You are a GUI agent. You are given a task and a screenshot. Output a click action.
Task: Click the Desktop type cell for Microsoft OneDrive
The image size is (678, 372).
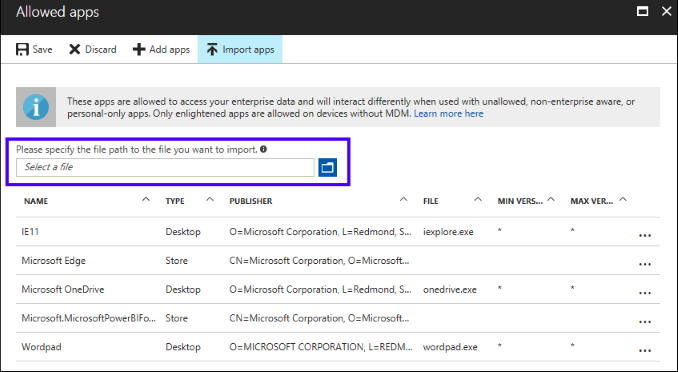coord(183,289)
